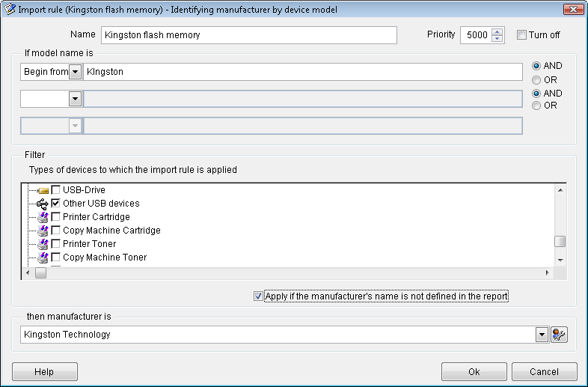Click the USB-Drive device icon
Viewport: 588px width, 387px height.
coord(43,190)
